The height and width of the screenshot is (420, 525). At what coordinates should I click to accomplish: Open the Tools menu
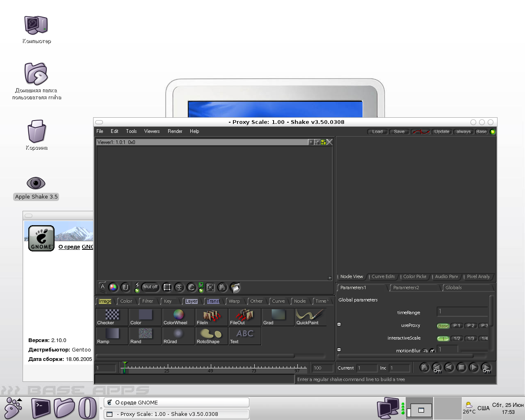pos(131,131)
